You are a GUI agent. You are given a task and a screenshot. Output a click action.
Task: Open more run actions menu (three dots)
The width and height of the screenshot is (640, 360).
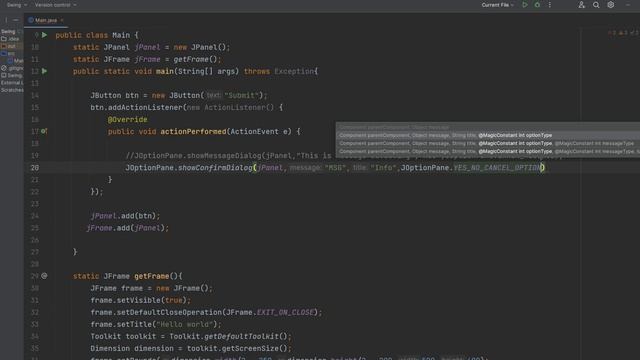pos(549,5)
